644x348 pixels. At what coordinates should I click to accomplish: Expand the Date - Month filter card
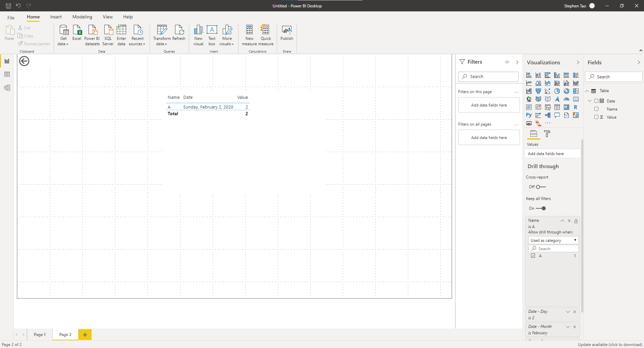tap(568, 327)
